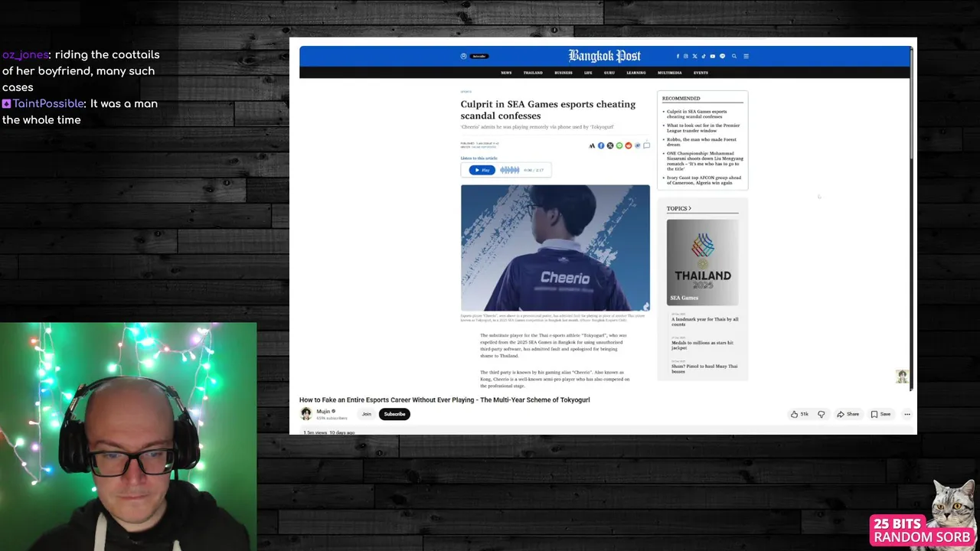Open the Life menu
The height and width of the screenshot is (551, 980).
[588, 73]
